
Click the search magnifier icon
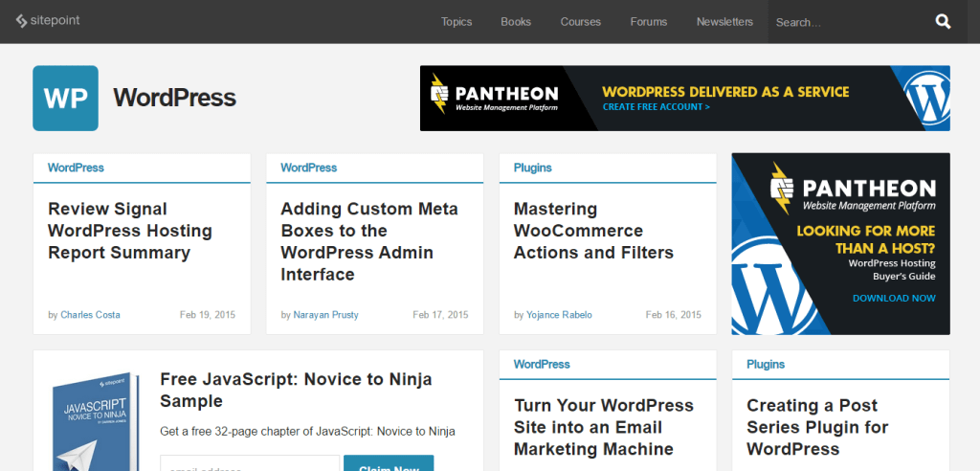pyautogui.click(x=943, y=22)
